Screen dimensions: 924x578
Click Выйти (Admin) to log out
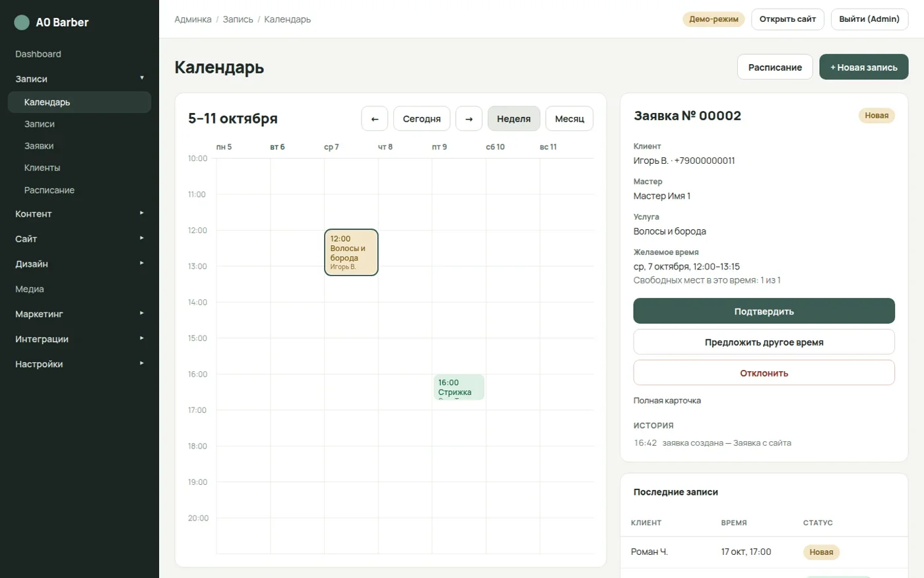[x=869, y=19]
